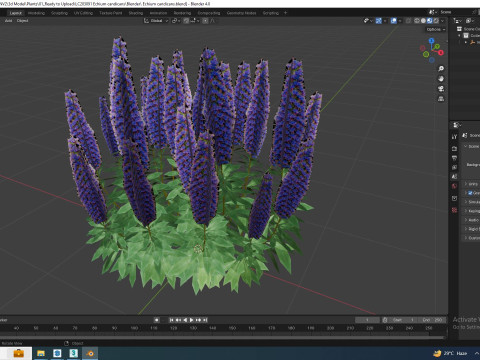
Task: Click the hand Pan view icon
Action: pos(441,79)
